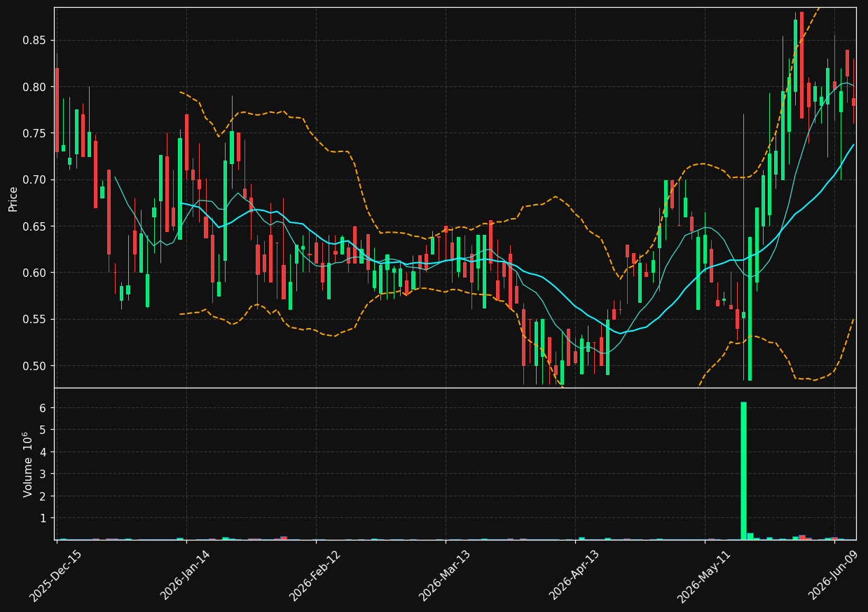Click the 0.70 price axis value
Screen dimensions: 868x612
click(34, 180)
